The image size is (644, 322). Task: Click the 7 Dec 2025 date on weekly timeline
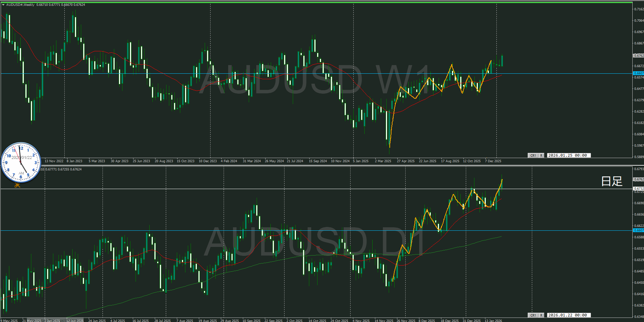click(493, 161)
